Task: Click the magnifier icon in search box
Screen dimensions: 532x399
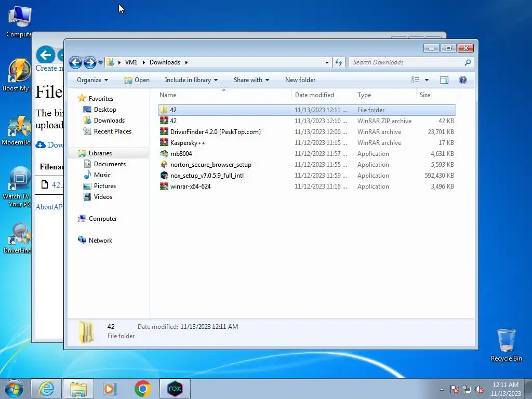Action: coord(468,62)
